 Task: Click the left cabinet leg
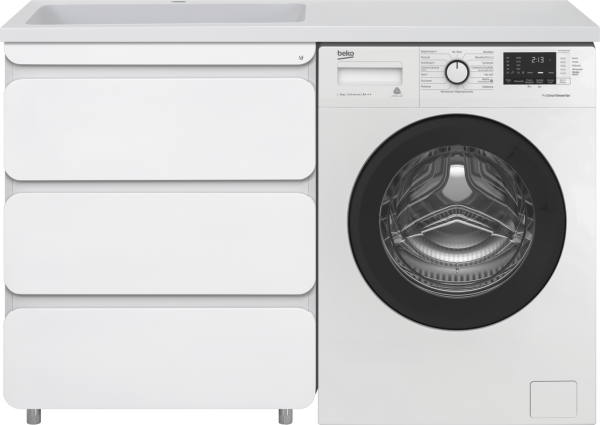(x=31, y=416)
